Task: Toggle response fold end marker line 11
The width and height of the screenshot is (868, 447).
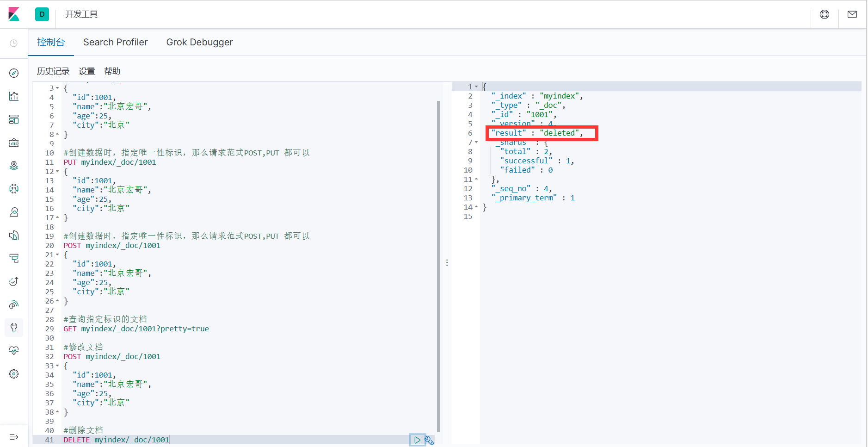Action: [476, 179]
